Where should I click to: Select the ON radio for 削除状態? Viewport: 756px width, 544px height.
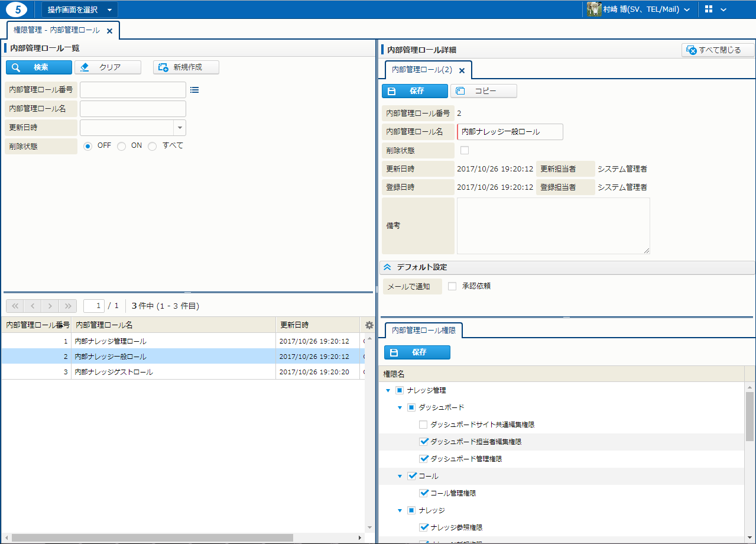point(122,146)
